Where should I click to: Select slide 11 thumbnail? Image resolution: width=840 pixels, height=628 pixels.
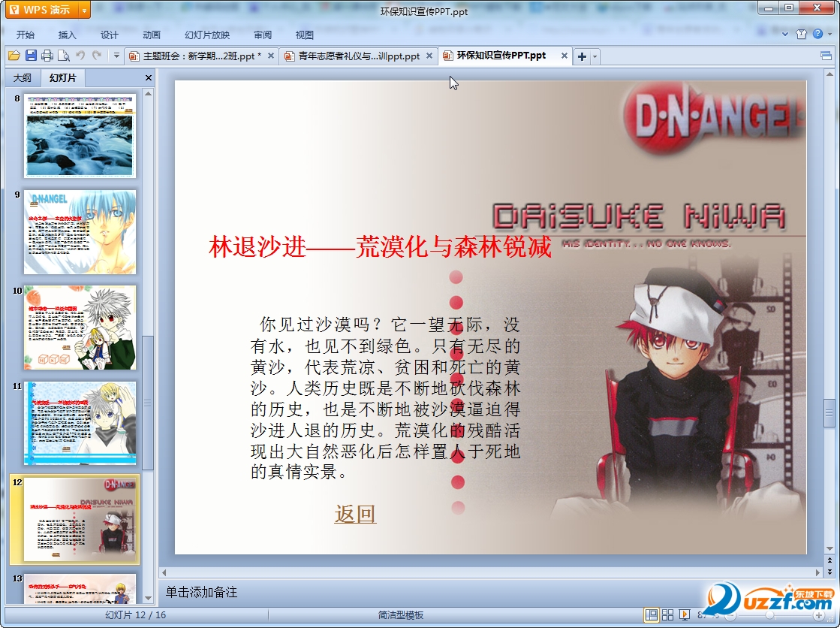80,423
